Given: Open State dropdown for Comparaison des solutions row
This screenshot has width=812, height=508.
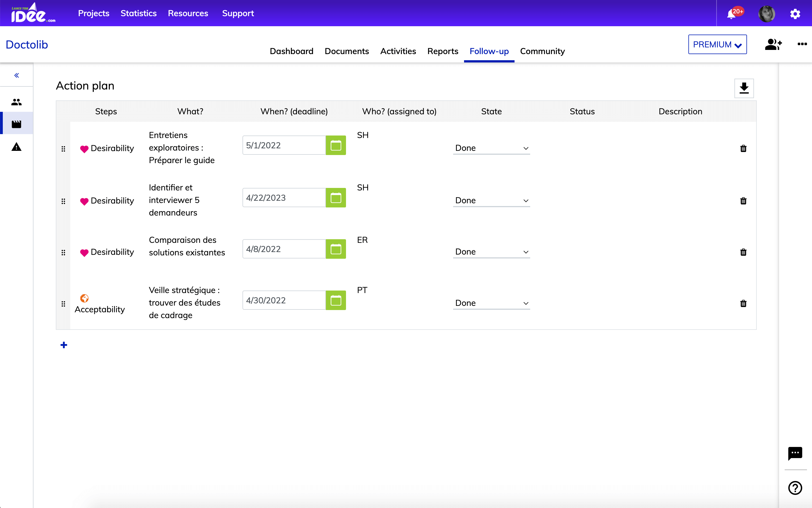Looking at the screenshot, I should 491,252.
